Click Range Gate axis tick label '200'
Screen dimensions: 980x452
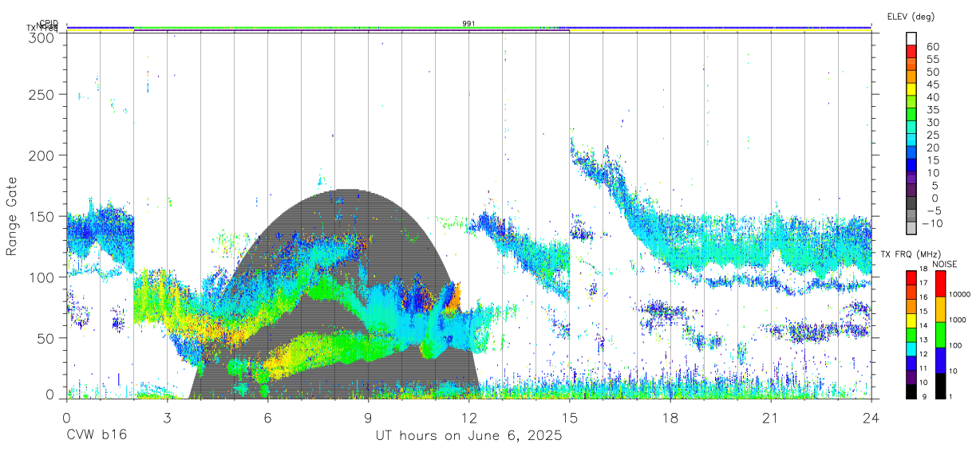click(41, 155)
